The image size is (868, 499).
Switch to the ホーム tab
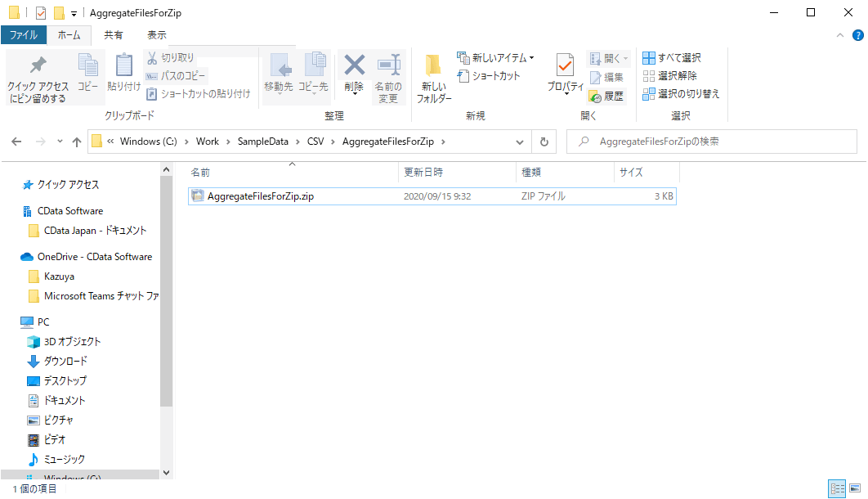(69, 35)
